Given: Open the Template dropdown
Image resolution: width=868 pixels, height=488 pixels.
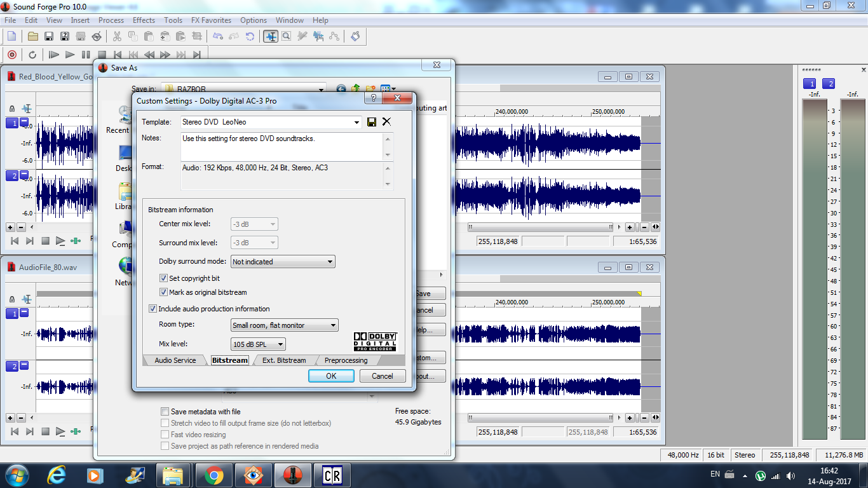Looking at the screenshot, I should [x=356, y=122].
